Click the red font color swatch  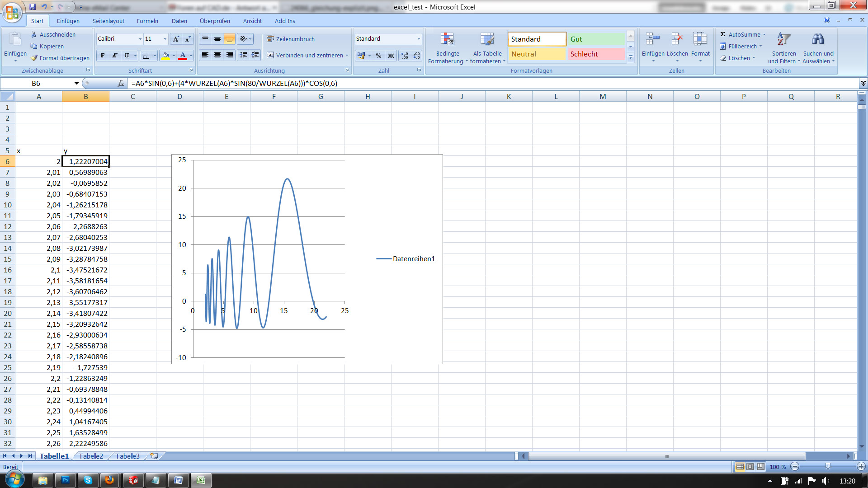coord(183,56)
